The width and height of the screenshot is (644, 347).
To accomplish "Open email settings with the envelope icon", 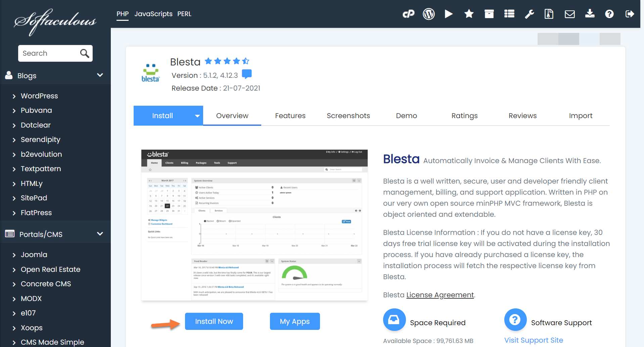I will point(569,14).
